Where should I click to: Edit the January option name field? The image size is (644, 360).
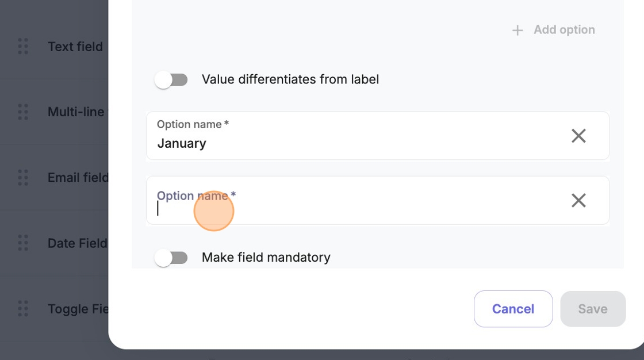(356, 143)
